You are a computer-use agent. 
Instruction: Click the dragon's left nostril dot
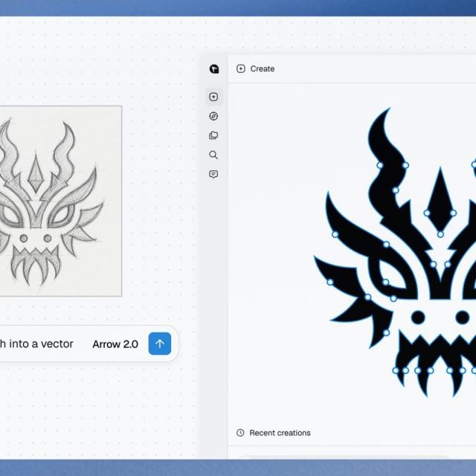tap(418, 318)
